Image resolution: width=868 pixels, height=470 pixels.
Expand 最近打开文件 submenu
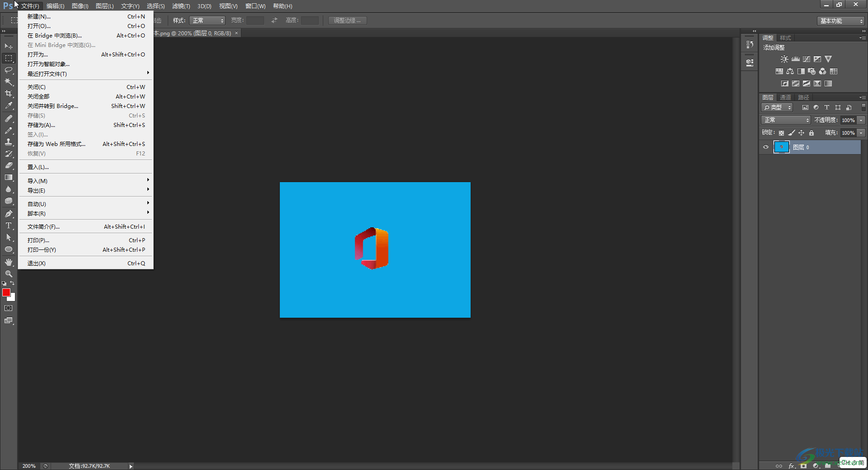point(86,74)
